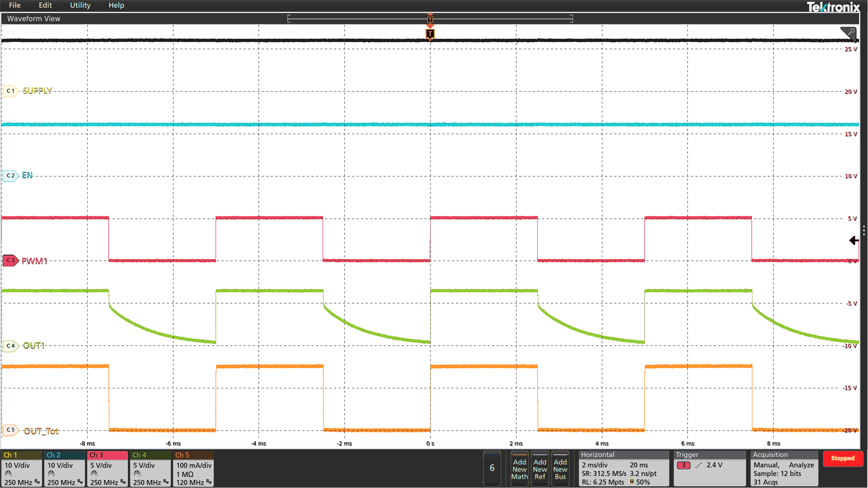Select the C1 SUPPLY channel handle

[x=10, y=91]
